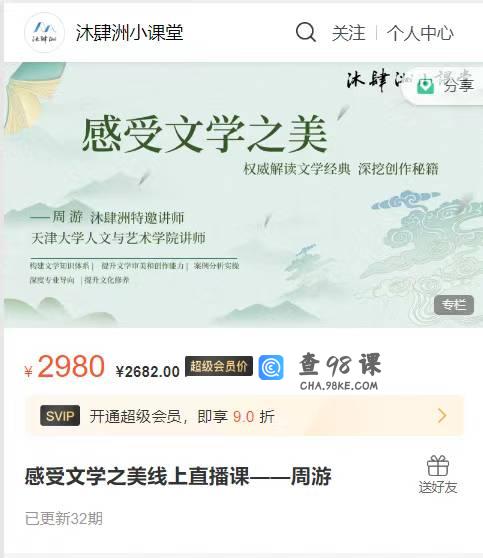Click the red ¥2980 price
Viewport: 483px width, 558px height.
click(x=64, y=367)
